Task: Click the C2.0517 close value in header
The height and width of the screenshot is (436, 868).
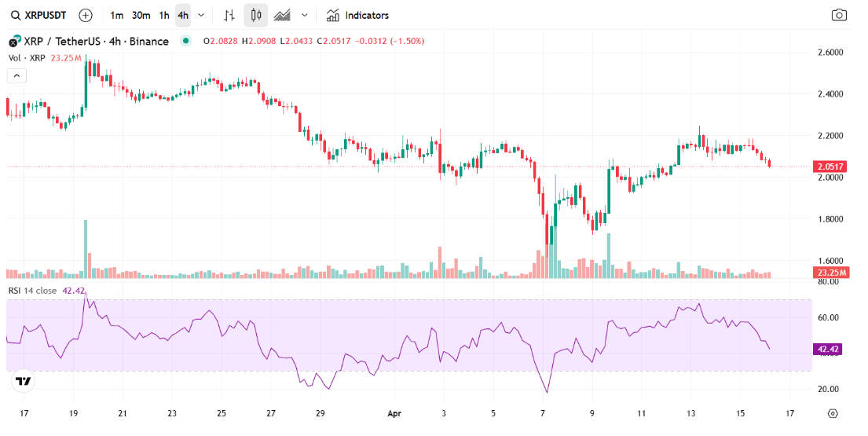Action: (x=334, y=41)
